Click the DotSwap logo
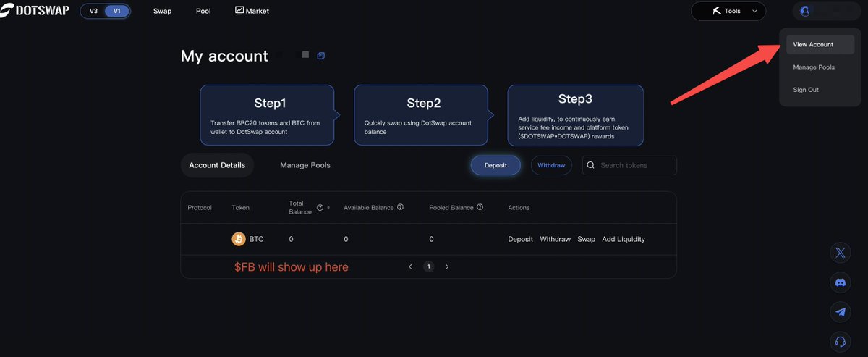The image size is (868, 357). 35,11
